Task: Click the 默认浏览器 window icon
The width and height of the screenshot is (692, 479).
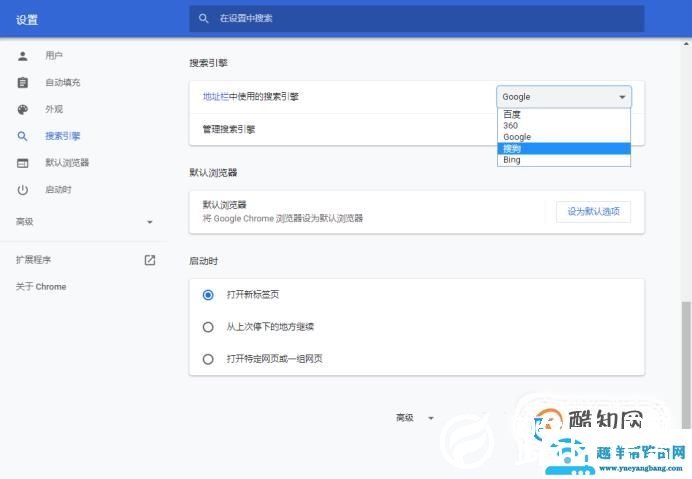Action: pyautogui.click(x=23, y=163)
